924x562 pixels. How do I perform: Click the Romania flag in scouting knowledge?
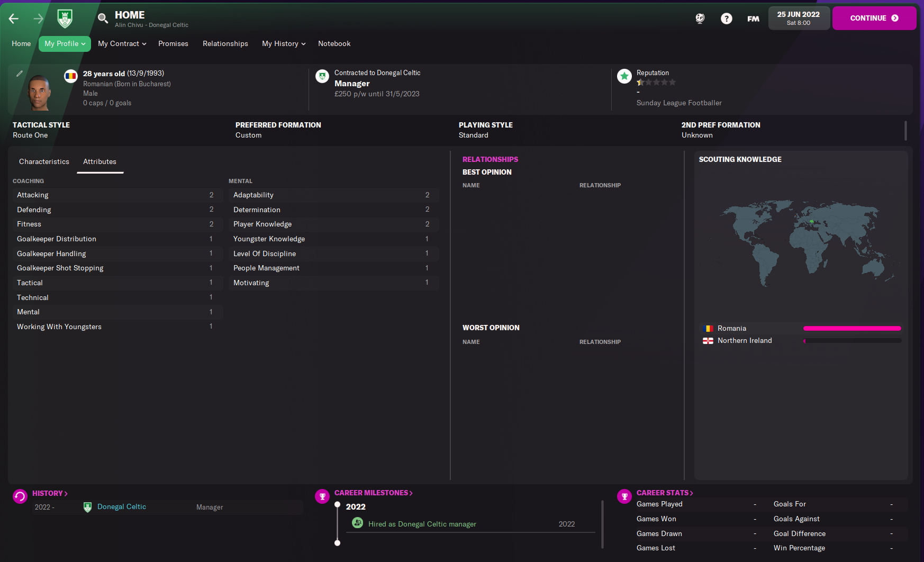point(708,329)
